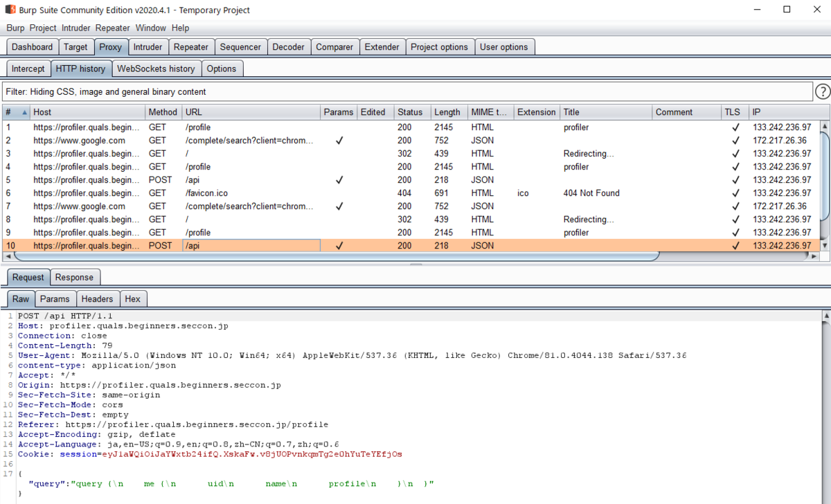Click the history table scroll-up arrow
The image size is (831, 504).
click(824, 126)
